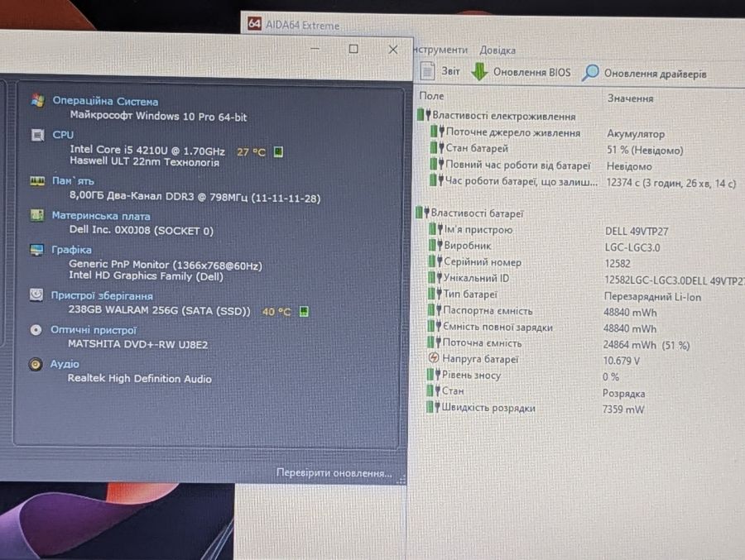Click the Перевірити оновлення link
This screenshot has height=560, width=745.
pos(334,473)
